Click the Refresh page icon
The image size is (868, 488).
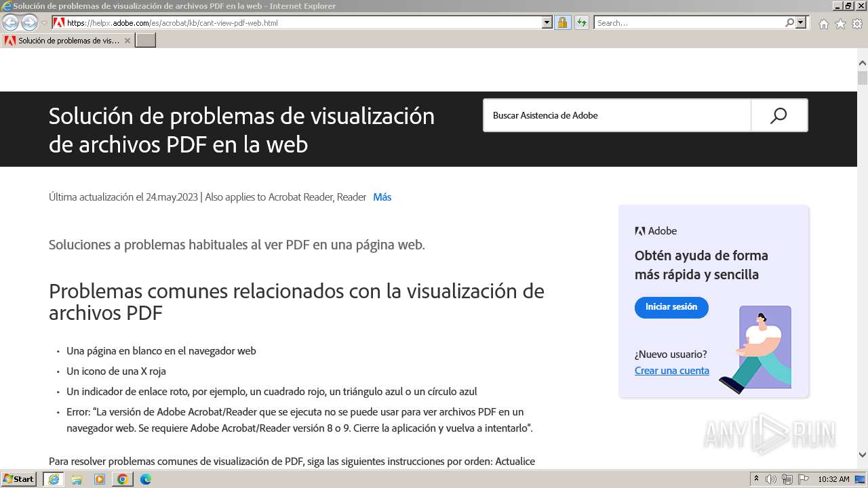click(581, 22)
